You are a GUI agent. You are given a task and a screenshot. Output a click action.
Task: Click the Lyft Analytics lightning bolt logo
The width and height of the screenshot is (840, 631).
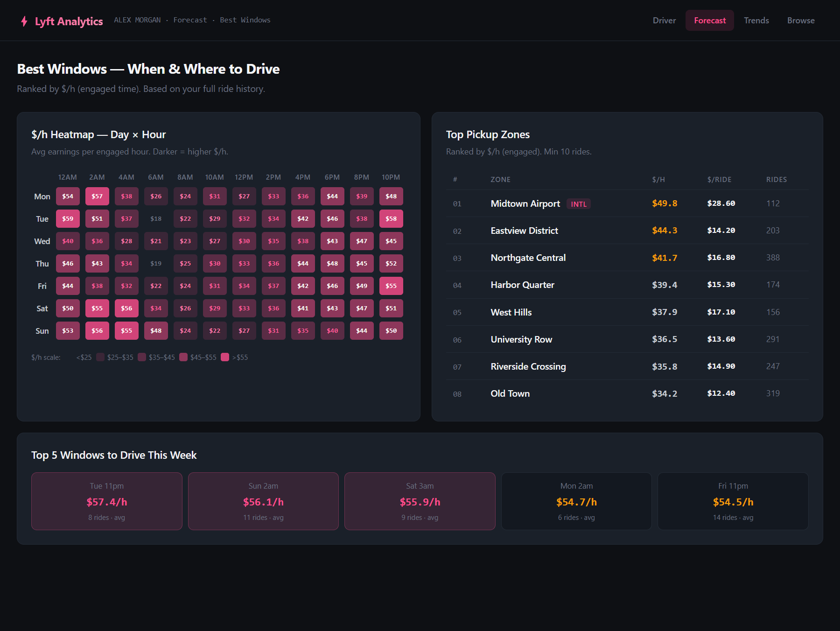(24, 21)
